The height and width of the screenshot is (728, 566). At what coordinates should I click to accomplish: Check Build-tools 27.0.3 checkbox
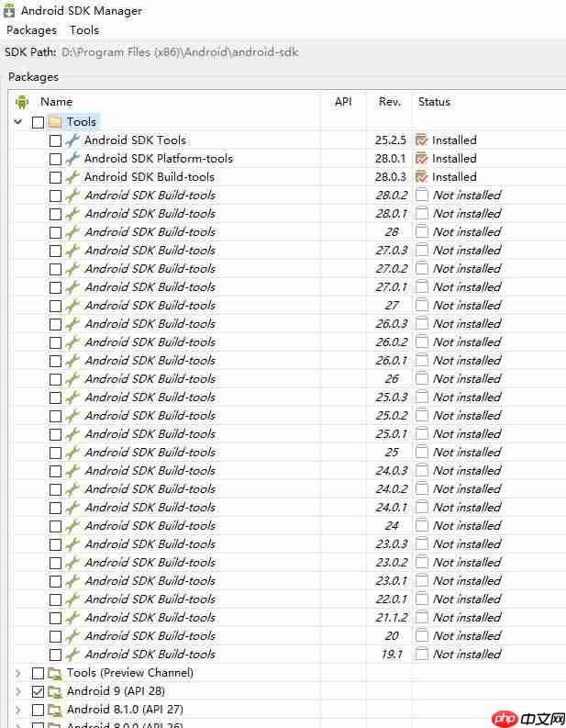click(55, 251)
